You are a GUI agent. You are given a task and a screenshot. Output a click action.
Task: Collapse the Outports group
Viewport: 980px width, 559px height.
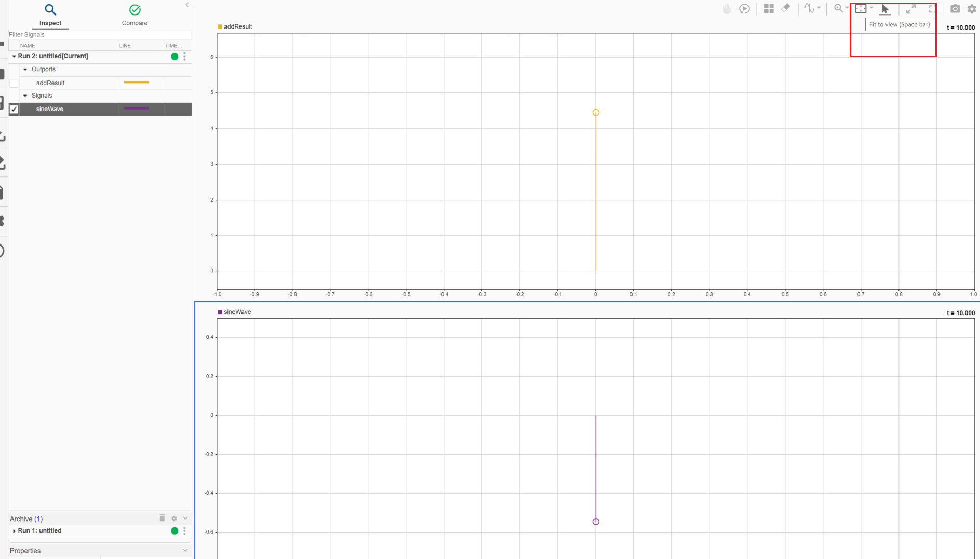[x=25, y=69]
